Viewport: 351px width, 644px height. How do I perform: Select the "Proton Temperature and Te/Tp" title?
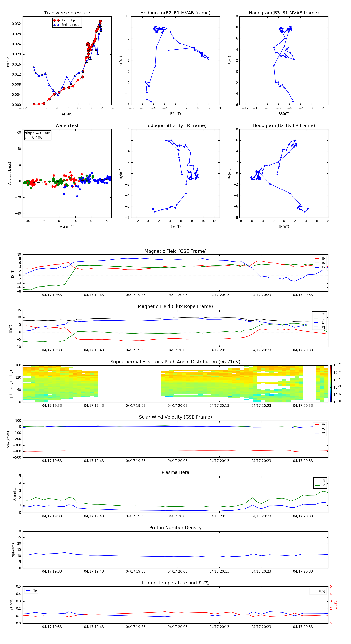175,583
